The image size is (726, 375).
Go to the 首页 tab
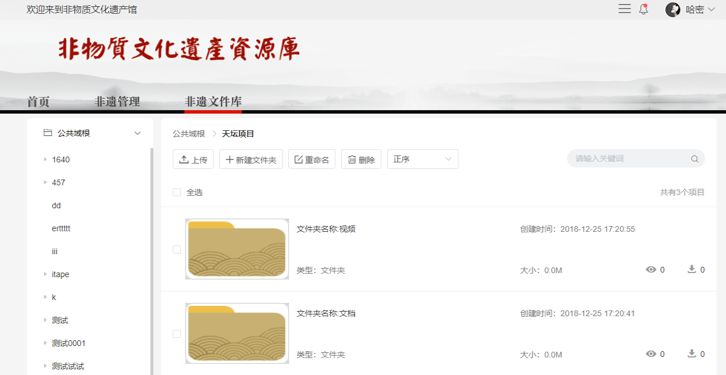(38, 102)
